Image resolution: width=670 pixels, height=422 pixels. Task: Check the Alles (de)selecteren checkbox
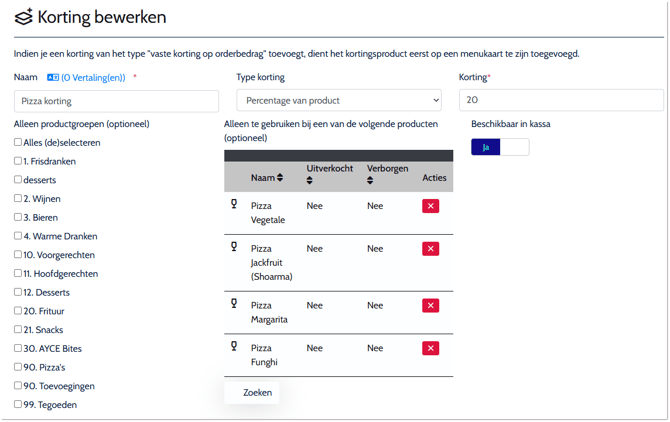pos(18,142)
